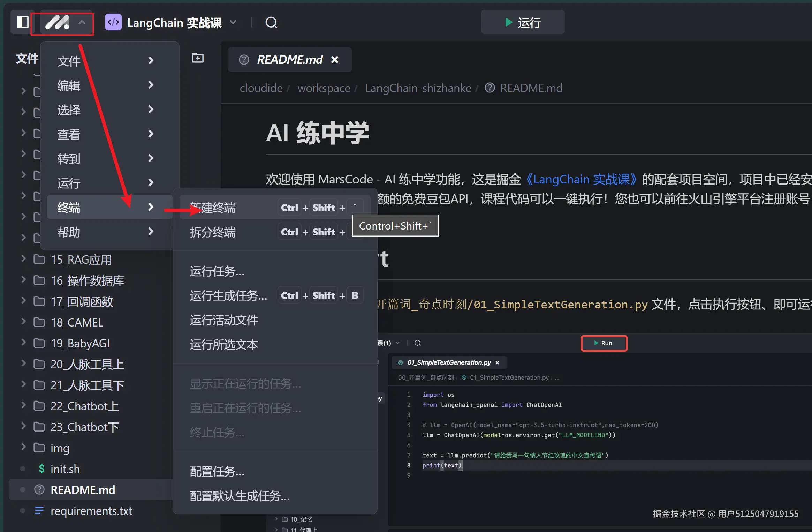
Task: Click the init.sh dollar sign icon
Action: click(41, 469)
